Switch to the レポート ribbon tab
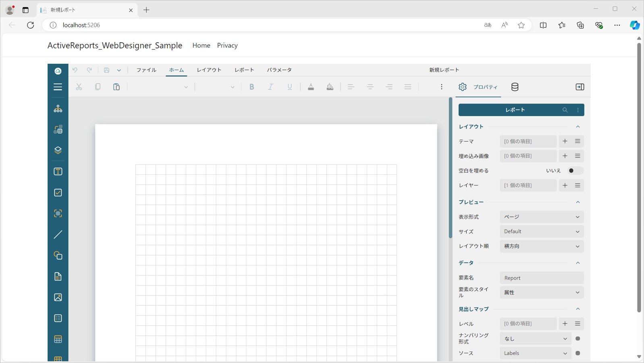The height and width of the screenshot is (363, 644). pyautogui.click(x=244, y=70)
